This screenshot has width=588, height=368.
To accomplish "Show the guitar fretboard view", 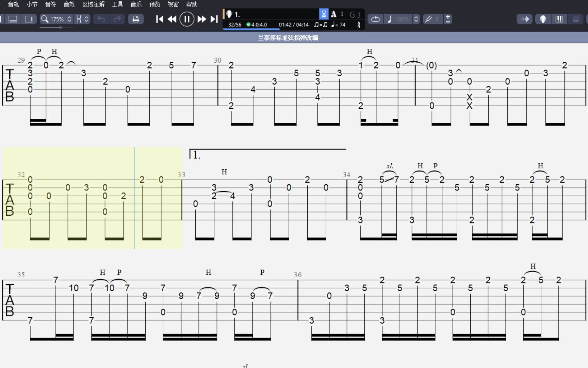I will click(543, 19).
